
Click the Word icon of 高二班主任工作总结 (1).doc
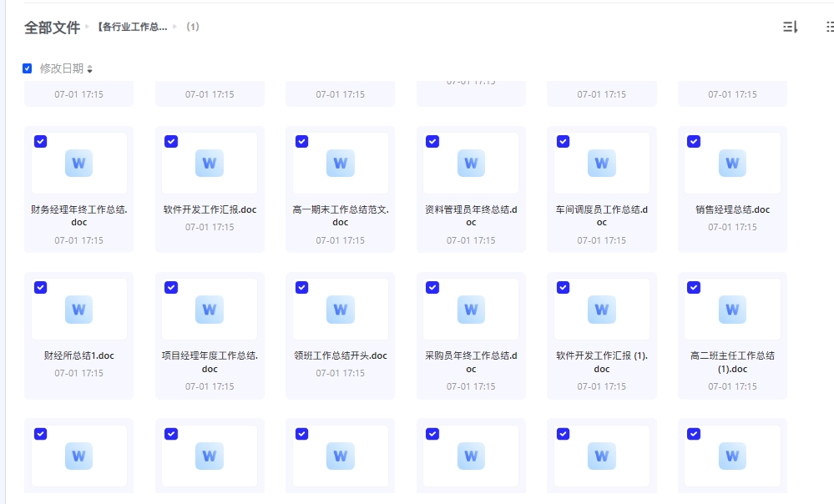point(732,310)
